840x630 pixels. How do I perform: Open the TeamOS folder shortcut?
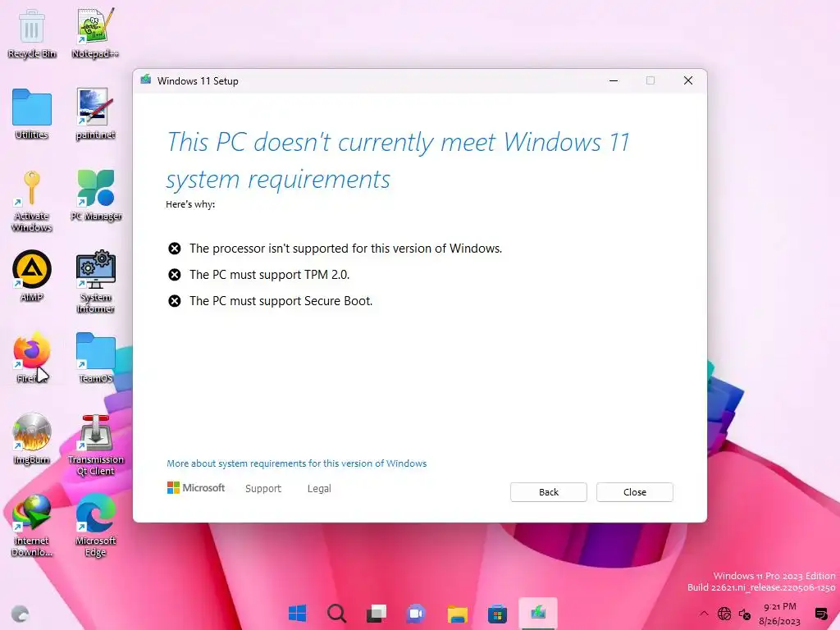95,358
